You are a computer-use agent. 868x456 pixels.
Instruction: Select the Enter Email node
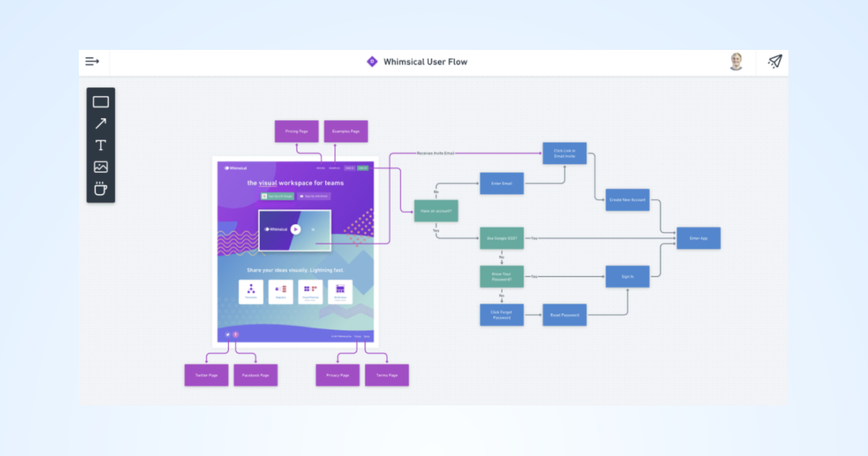[502, 183]
